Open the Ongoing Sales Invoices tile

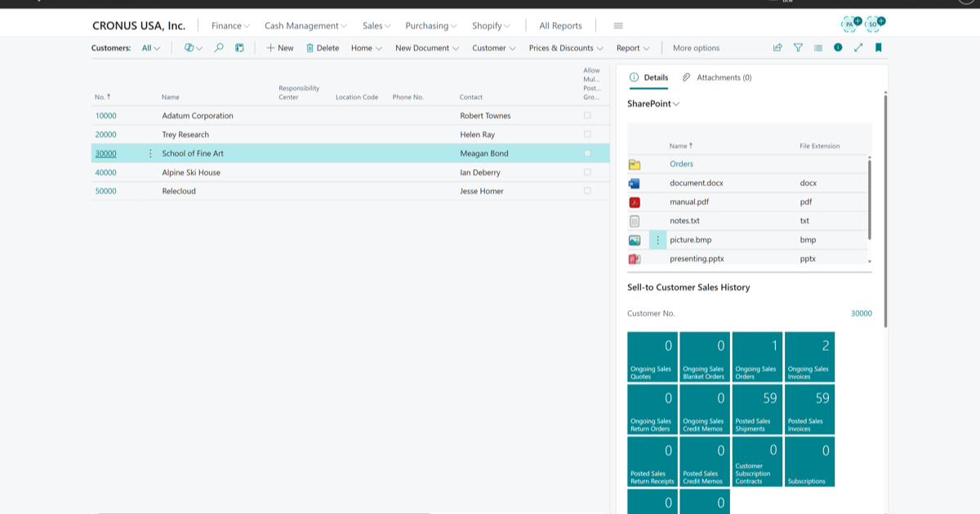(x=809, y=357)
